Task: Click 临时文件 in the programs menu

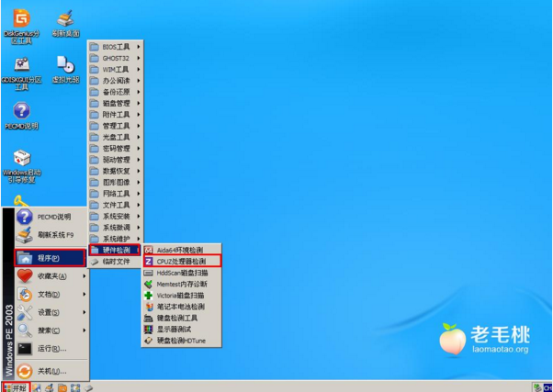Action: [x=115, y=262]
